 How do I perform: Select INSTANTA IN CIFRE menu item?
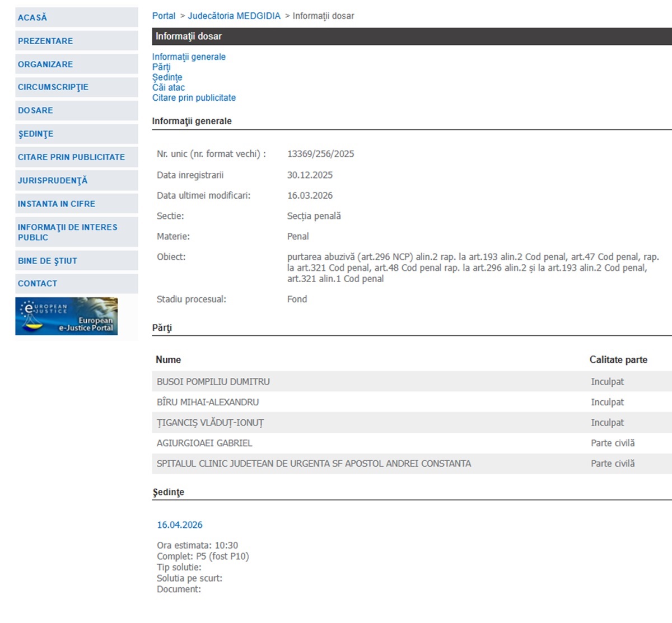point(57,204)
